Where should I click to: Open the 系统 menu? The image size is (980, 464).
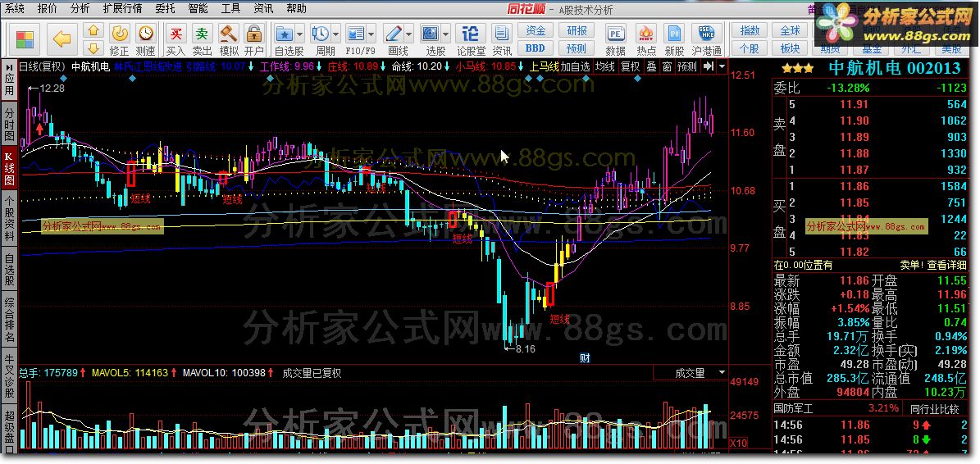point(15,9)
